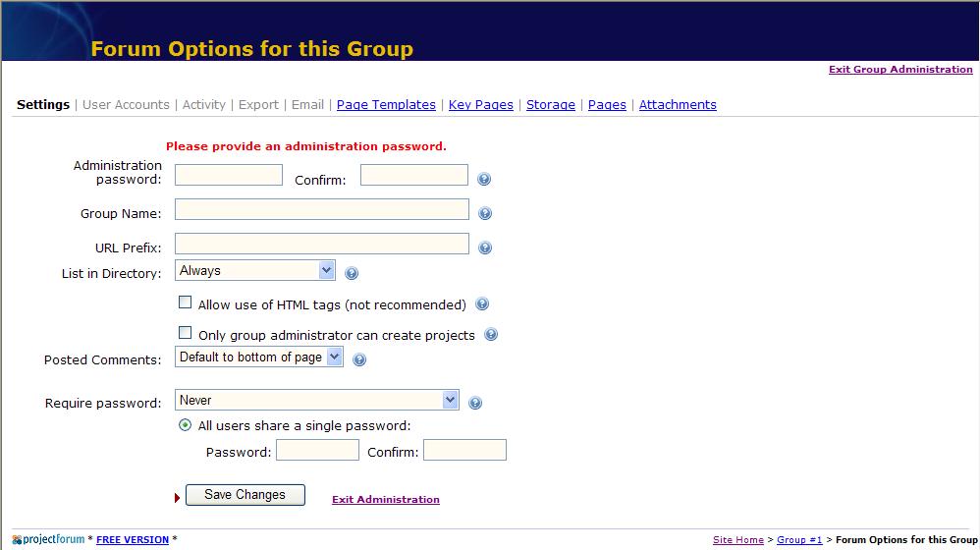Screen dimensions: 980x550
Task: Go to the Attachments tab
Action: point(678,105)
